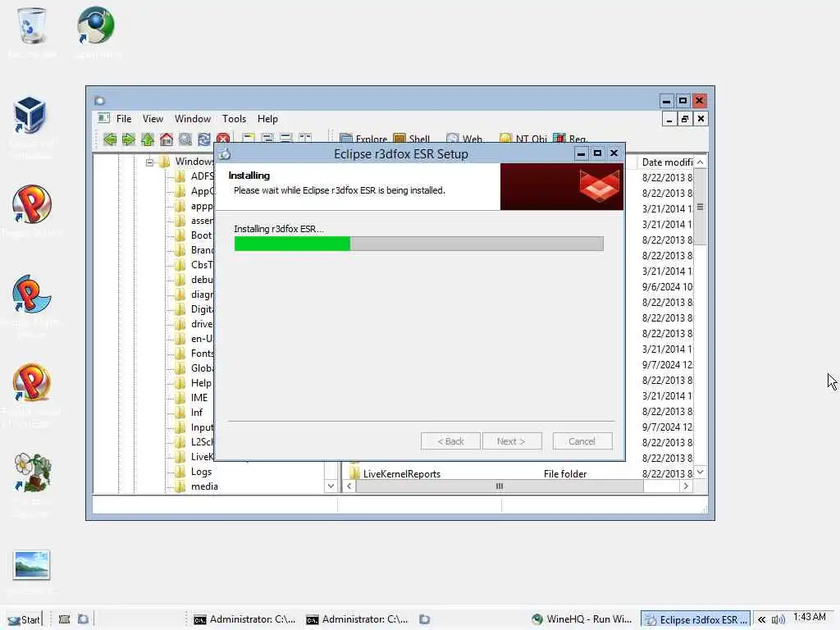Click the 1:43 AM clock in the taskbar
Screen dimensions: 840x630
[810, 617]
